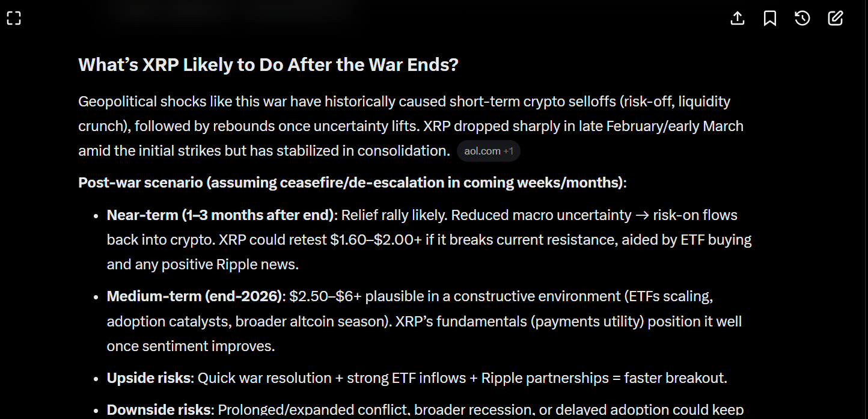
Task: Click the citation button after consolidation sentence
Action: tap(488, 151)
